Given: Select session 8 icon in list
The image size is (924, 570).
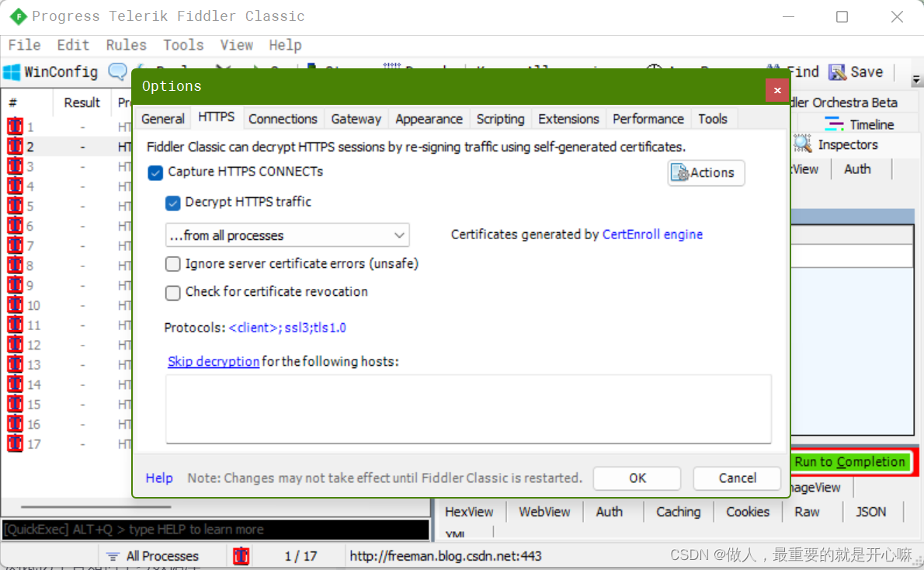Looking at the screenshot, I should coord(15,266).
